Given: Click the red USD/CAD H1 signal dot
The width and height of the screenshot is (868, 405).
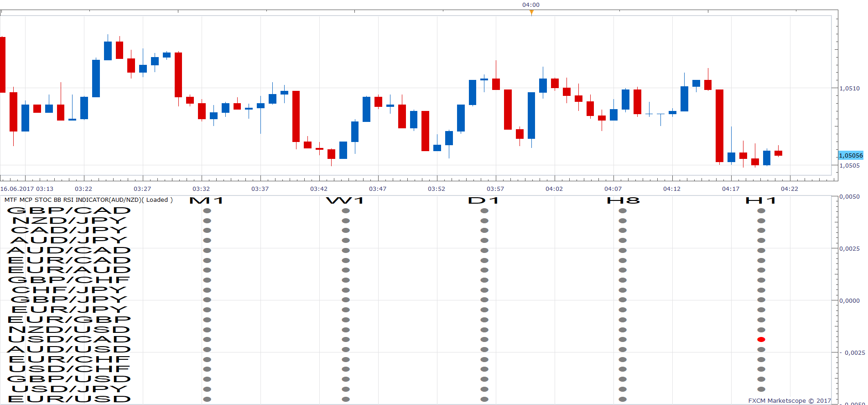Looking at the screenshot, I should (761, 340).
